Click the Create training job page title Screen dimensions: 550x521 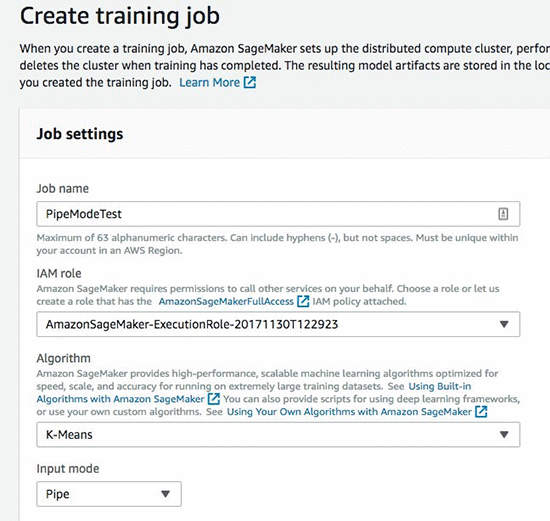click(120, 16)
